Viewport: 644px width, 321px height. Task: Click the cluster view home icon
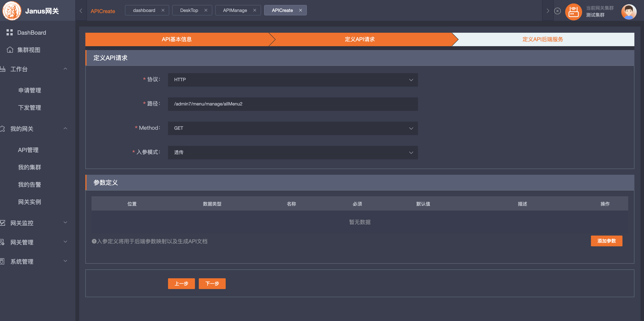click(x=10, y=49)
